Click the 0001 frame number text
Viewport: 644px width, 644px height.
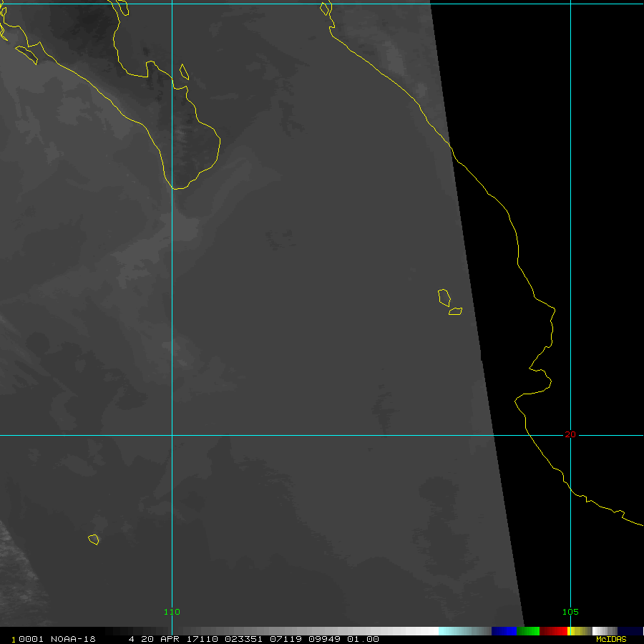click(x=31, y=639)
